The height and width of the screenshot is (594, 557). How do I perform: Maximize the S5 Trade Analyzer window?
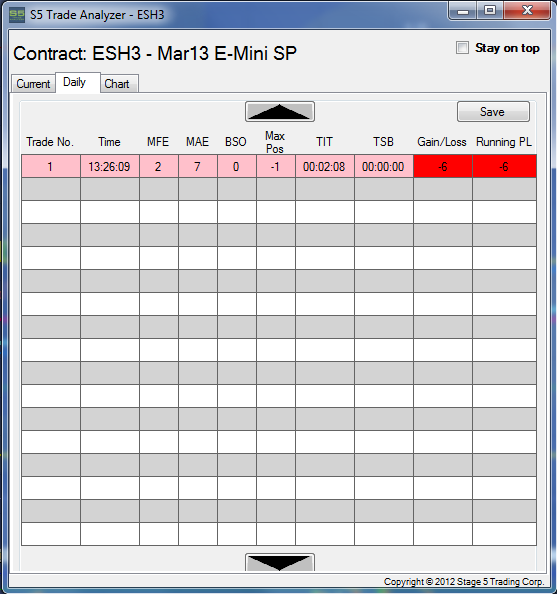[490, 11]
